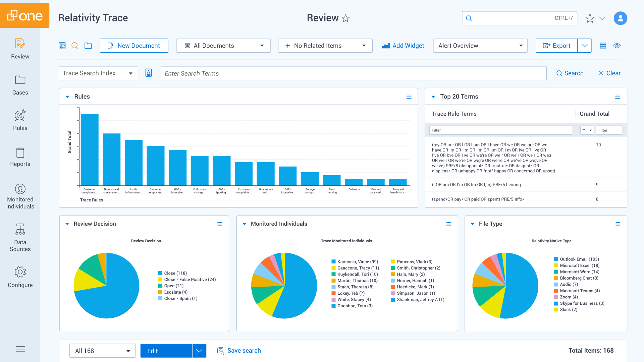Click the grid layout icon
This screenshot has height=362, width=644.
[x=603, y=46]
